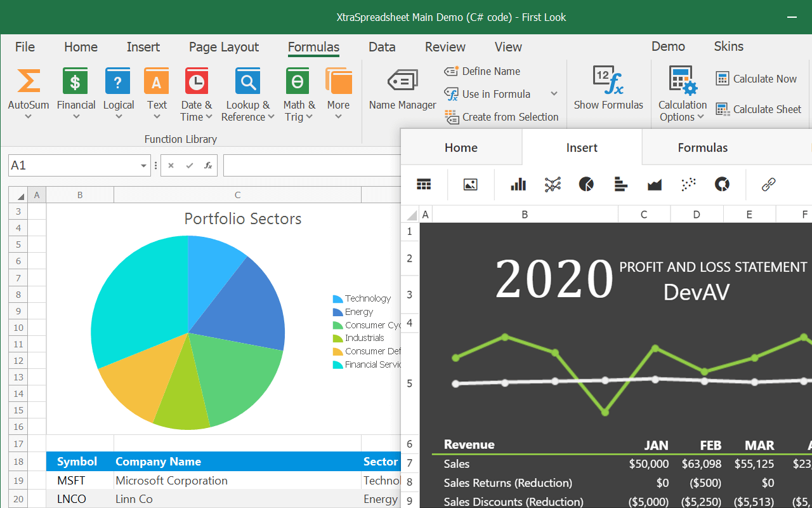Click the Calculate Now icon
The height and width of the screenshot is (508, 812).
click(723, 79)
